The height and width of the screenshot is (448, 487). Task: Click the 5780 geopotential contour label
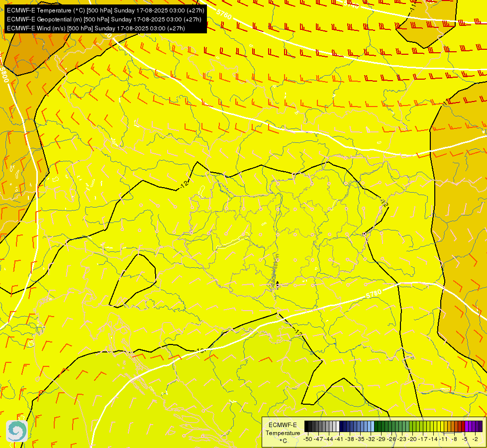click(374, 294)
